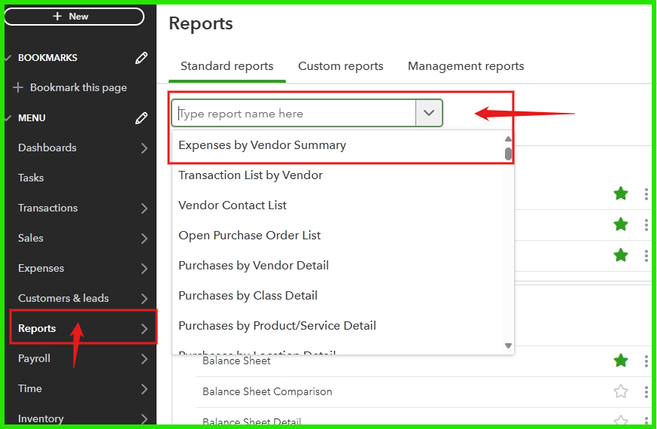Open Bookmark this page link

tap(78, 88)
